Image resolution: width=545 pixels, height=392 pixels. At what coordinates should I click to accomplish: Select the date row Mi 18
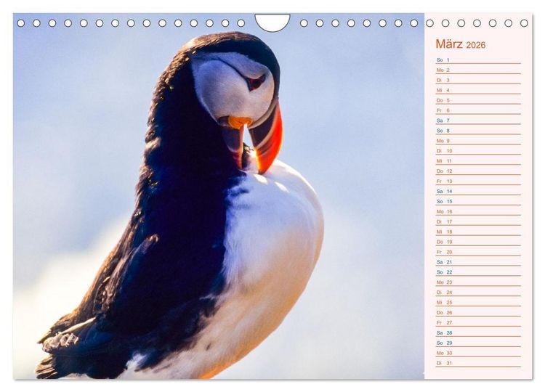click(x=478, y=232)
